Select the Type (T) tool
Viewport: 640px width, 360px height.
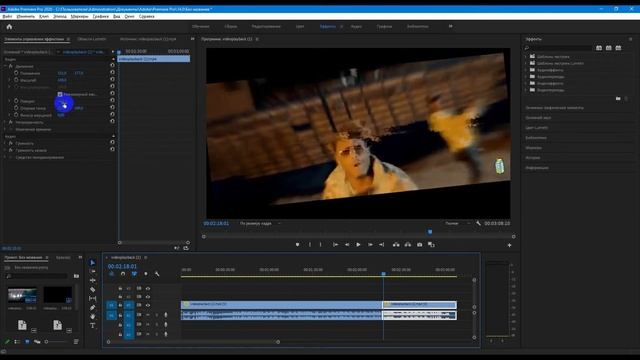click(93, 325)
